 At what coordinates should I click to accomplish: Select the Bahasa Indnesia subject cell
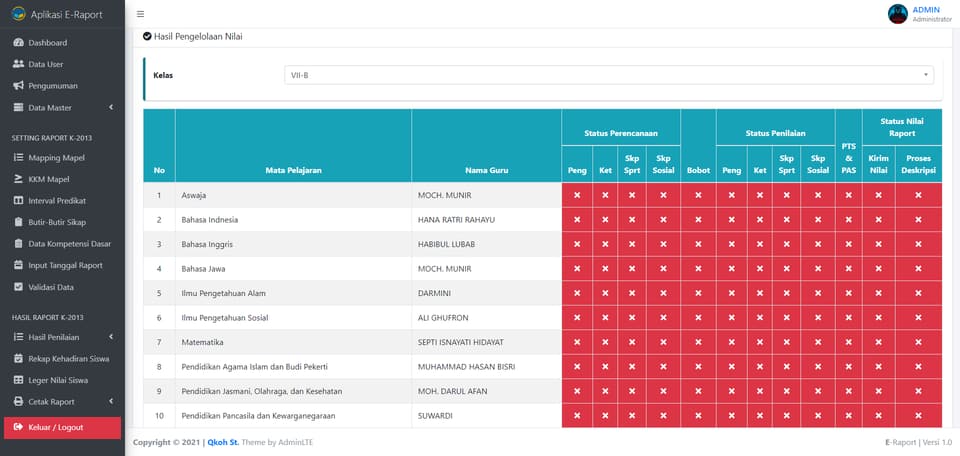click(293, 220)
